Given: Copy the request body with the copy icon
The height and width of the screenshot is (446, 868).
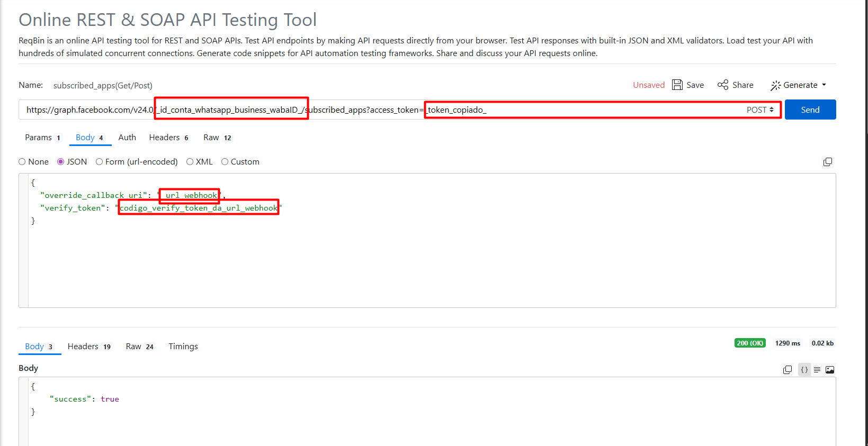Looking at the screenshot, I should click(x=828, y=162).
